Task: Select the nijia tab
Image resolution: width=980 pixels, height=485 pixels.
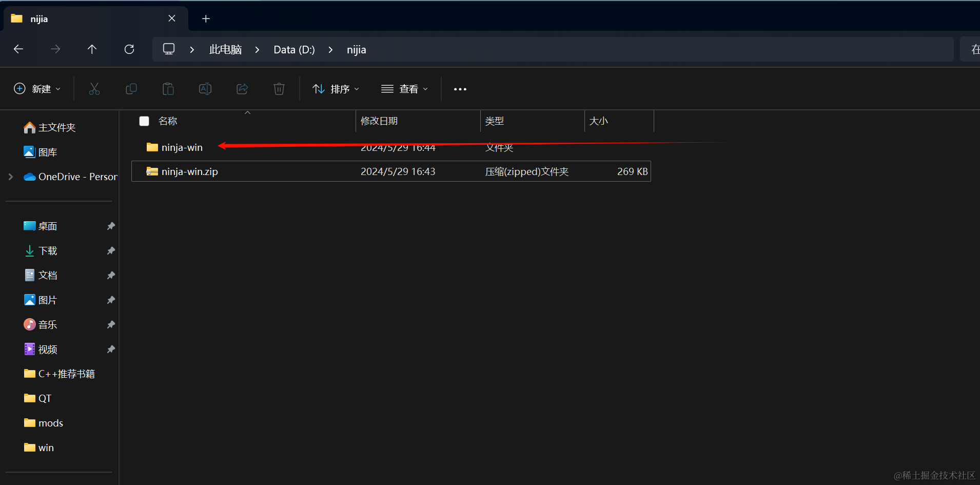Action: tap(96, 18)
